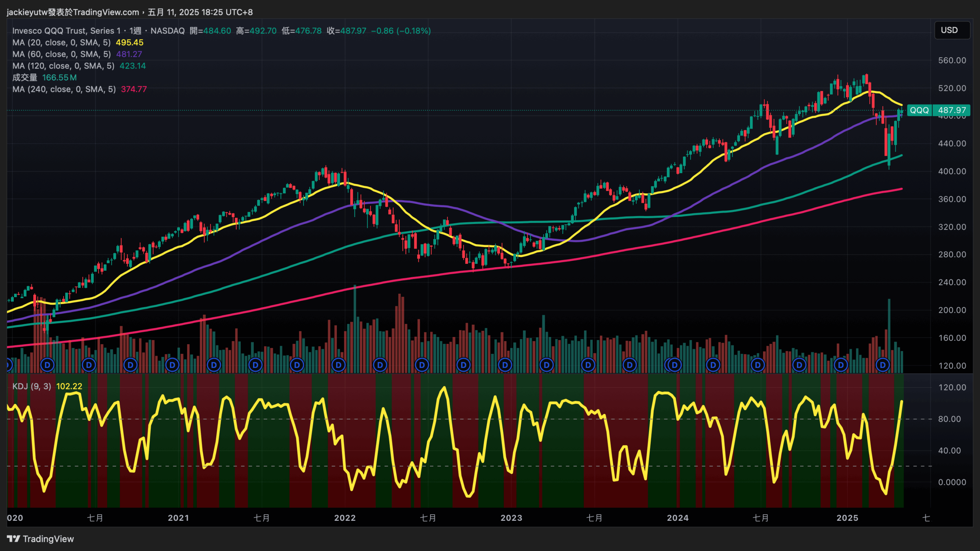This screenshot has width=980, height=551.
Task: Toggle the MA 240 indicator legend
Action: pos(64,89)
